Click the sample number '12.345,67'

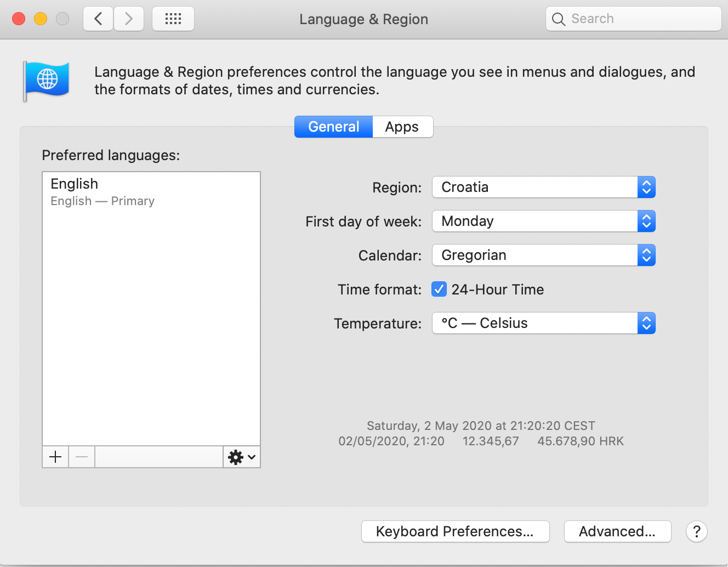tap(491, 441)
